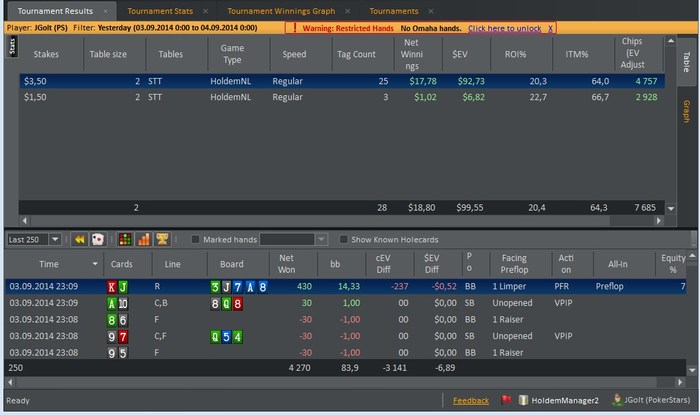Click the gold trophy icon
700x415 pixels.
click(x=162, y=240)
